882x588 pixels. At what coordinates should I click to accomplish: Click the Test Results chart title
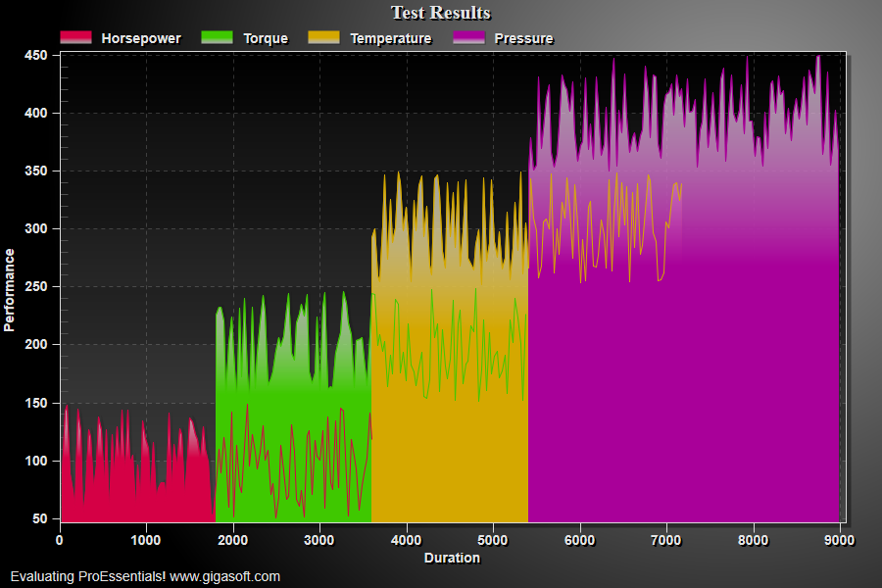[x=441, y=13]
